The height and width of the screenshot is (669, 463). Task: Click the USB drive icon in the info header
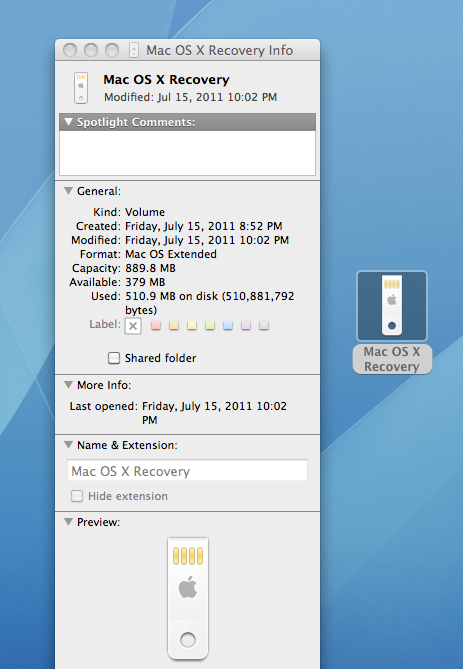pyautogui.click(x=81, y=88)
